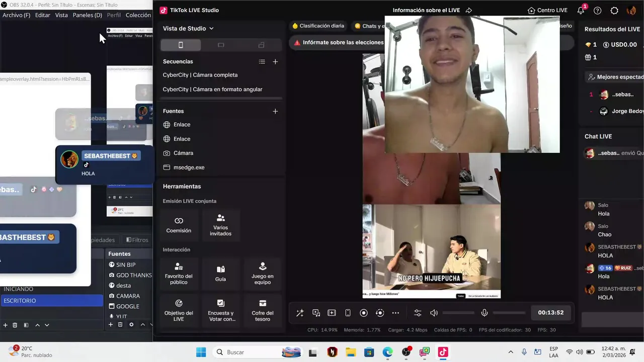The height and width of the screenshot is (362, 644).
Task: Open OBS Perfil menu
Action: coord(114,15)
